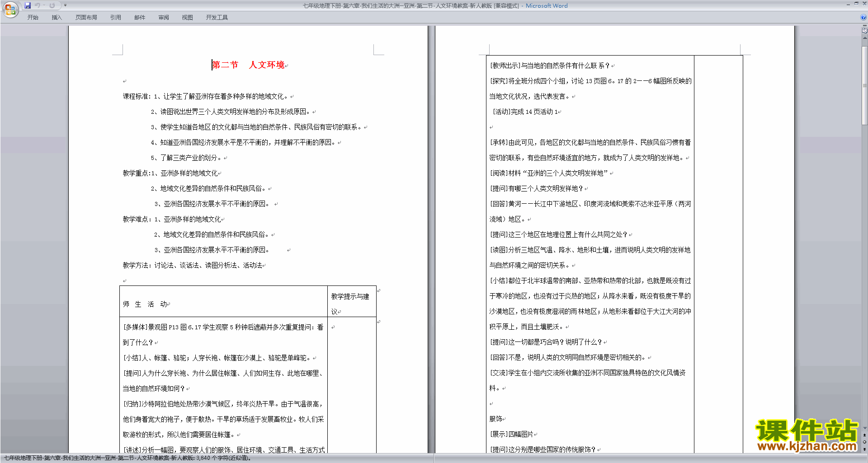Expand the Undo history dropdown arrow
868x463 pixels.
pos(44,5)
